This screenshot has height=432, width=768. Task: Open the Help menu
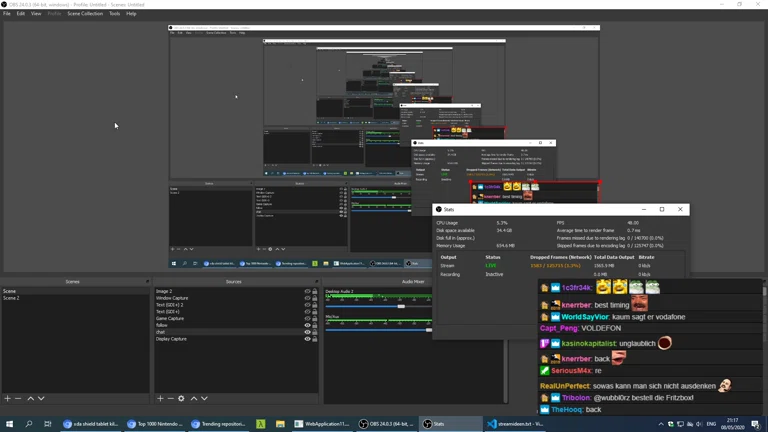coord(131,14)
